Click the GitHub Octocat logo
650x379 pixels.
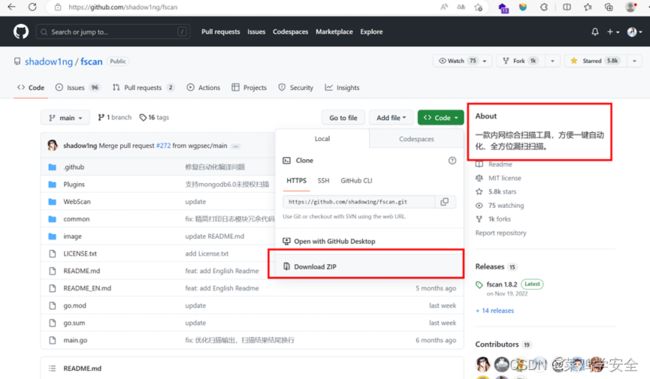pyautogui.click(x=21, y=32)
